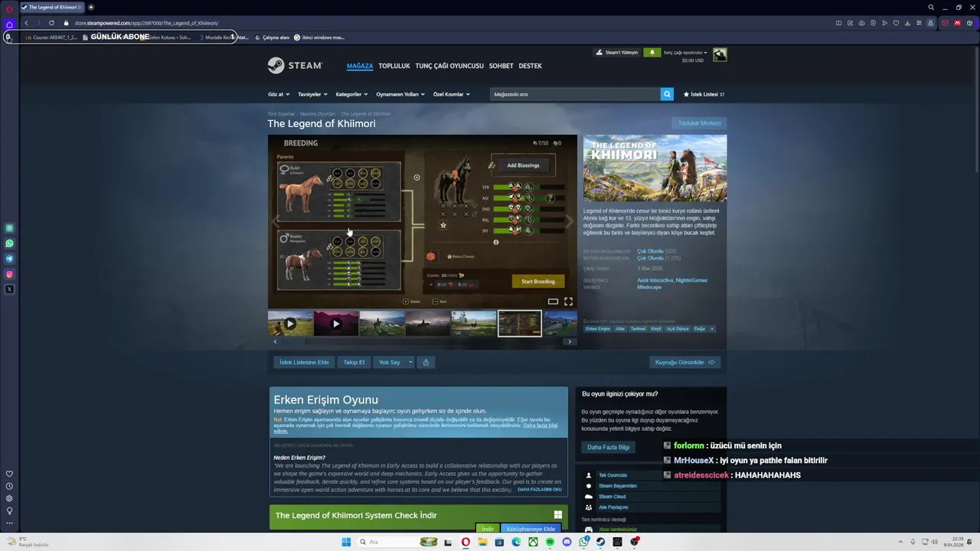Open Opera sidebar settings gear
The image size is (980, 551).
click(x=9, y=498)
